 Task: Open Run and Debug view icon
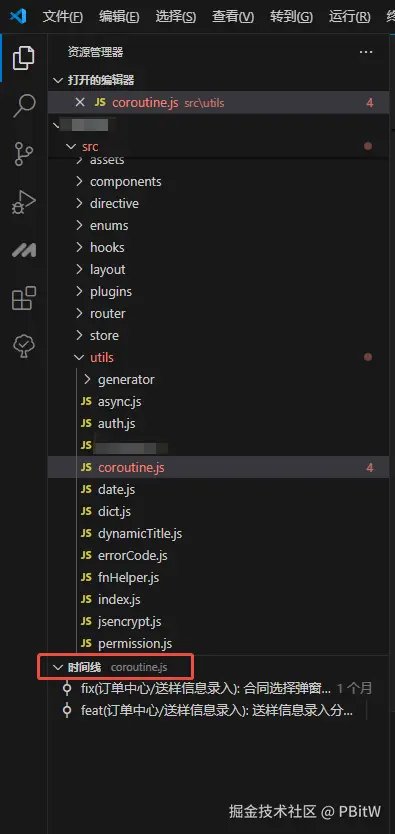[23, 202]
